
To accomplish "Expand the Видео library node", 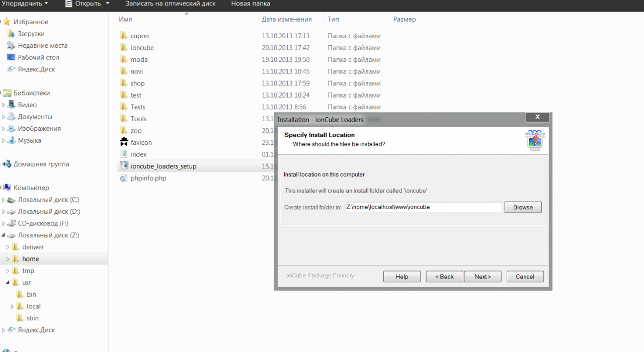I will (4, 105).
